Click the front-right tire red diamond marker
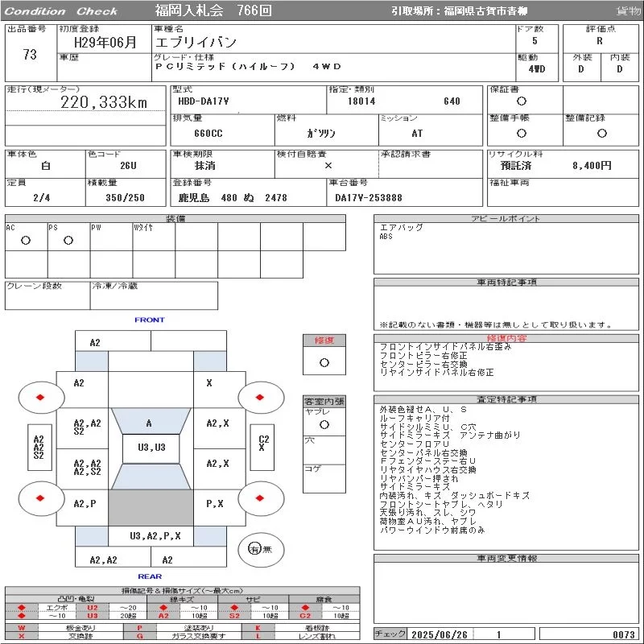This screenshot has width=644, height=644. (x=259, y=397)
